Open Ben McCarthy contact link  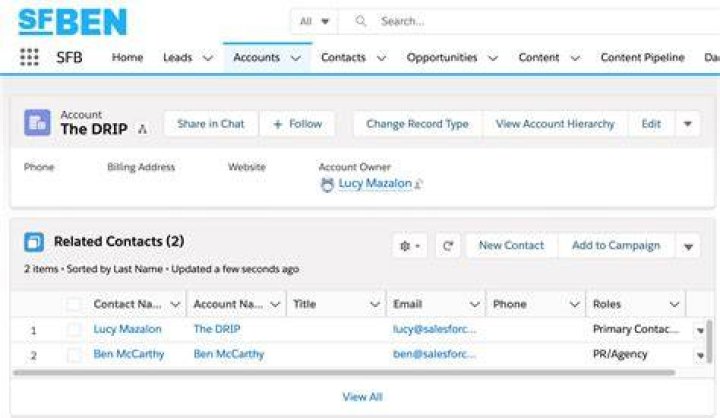point(129,354)
